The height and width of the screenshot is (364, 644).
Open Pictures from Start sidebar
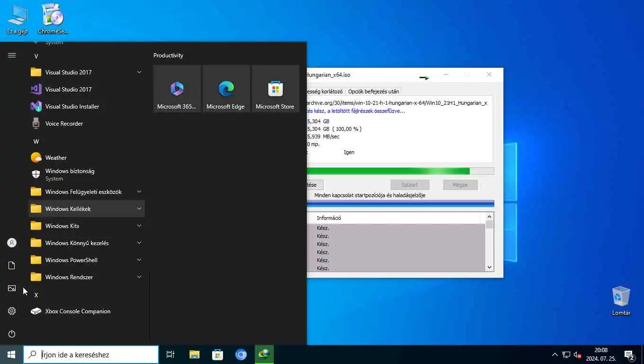click(x=12, y=288)
